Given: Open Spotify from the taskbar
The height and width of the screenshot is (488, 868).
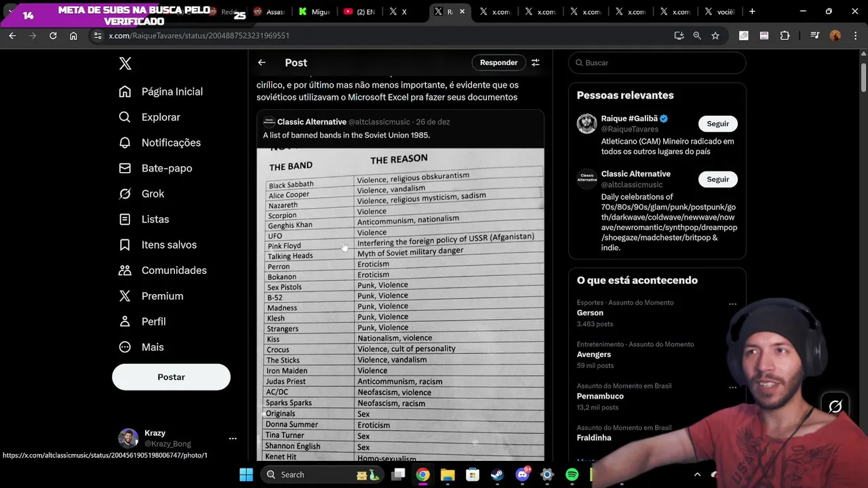Looking at the screenshot, I should click(572, 474).
